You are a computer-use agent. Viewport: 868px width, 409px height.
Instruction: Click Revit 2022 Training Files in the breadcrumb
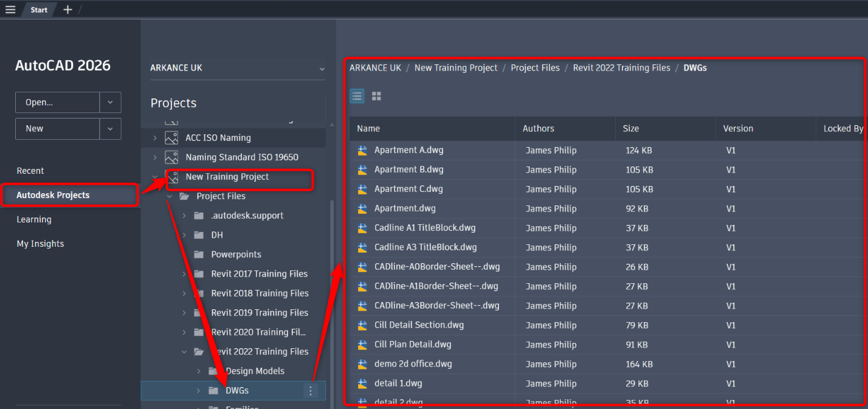(622, 68)
